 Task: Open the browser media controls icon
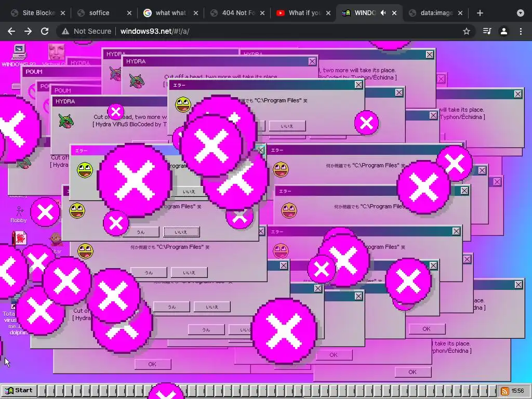(x=487, y=31)
